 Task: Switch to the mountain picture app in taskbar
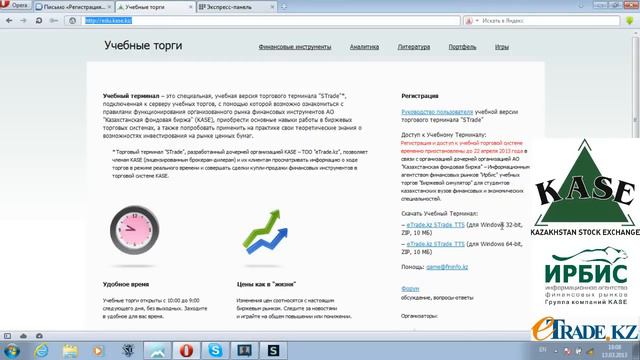click(x=158, y=351)
